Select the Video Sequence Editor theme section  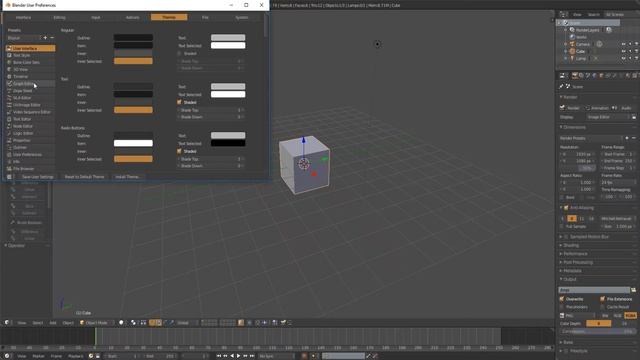30,112
